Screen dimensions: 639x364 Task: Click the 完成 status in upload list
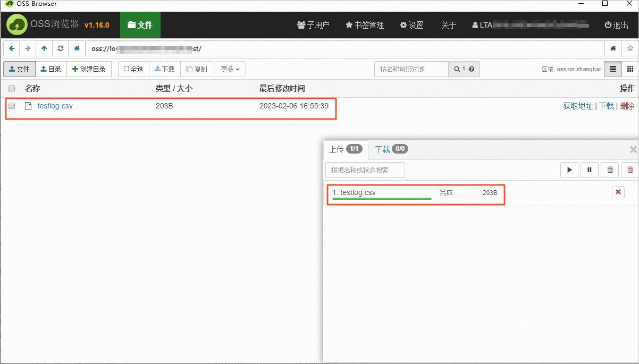(446, 192)
